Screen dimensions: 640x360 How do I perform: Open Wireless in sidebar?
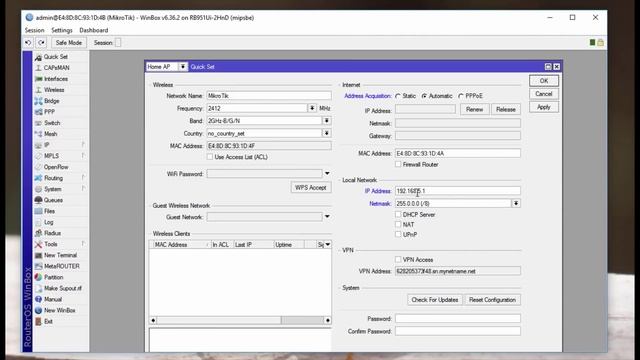coord(54,90)
